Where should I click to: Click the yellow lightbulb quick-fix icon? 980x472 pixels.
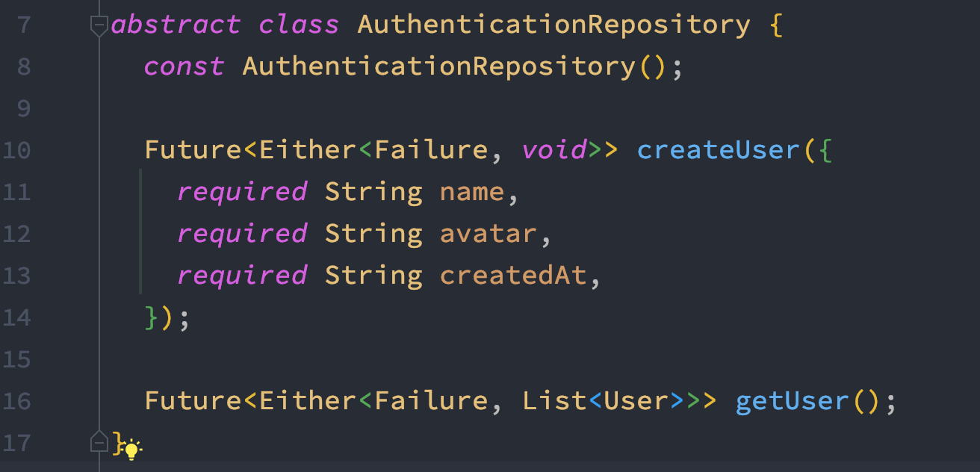click(x=131, y=449)
